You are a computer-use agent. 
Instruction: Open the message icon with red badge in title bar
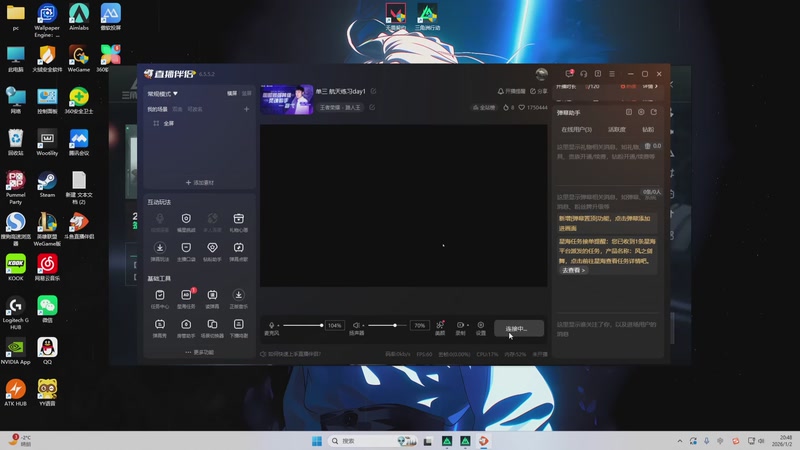coord(569,73)
